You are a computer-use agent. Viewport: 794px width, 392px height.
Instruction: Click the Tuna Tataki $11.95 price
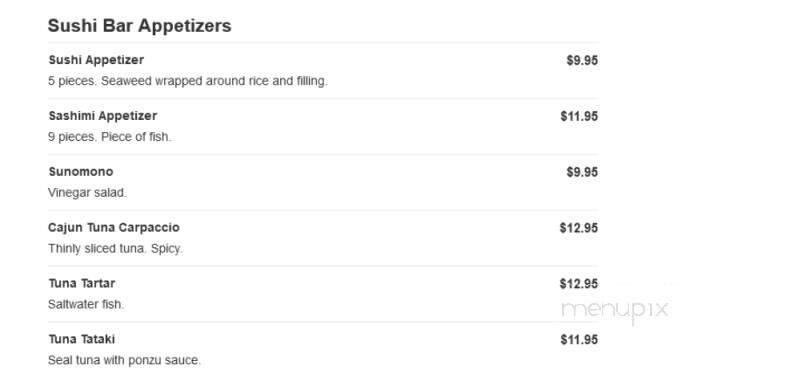[x=579, y=339]
